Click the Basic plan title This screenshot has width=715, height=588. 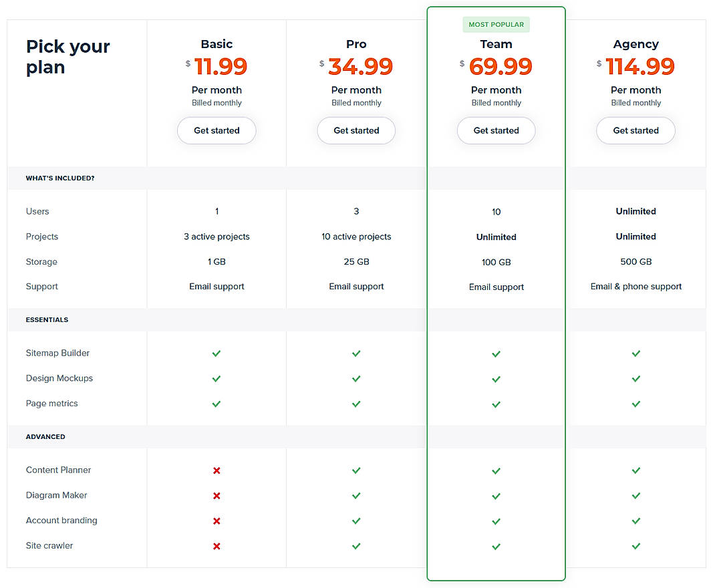[217, 44]
